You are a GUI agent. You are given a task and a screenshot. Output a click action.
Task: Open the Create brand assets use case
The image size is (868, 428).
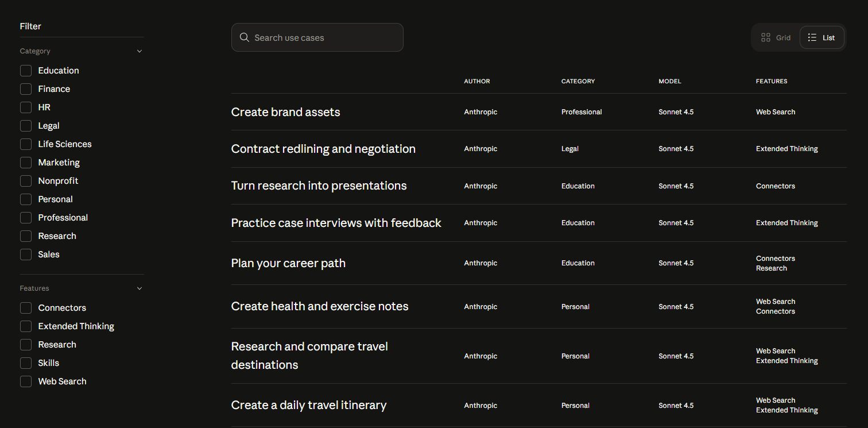285,112
